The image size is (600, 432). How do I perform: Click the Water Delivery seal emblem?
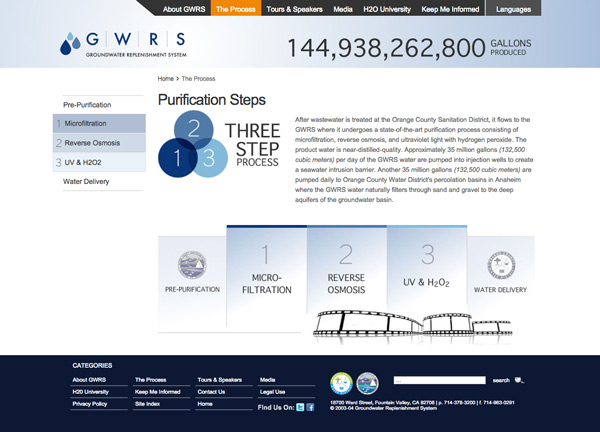tap(501, 265)
